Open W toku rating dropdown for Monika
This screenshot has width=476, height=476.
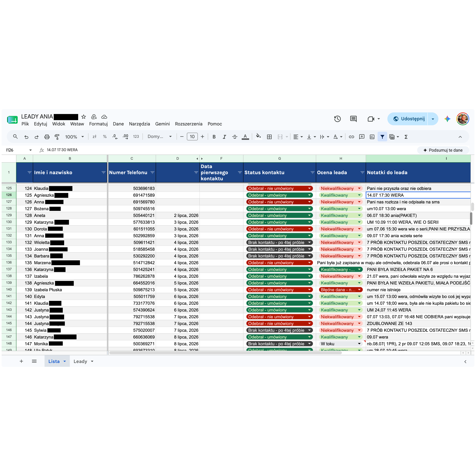[359, 344]
